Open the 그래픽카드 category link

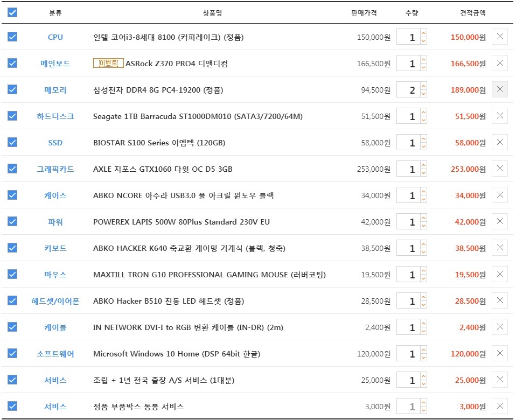pyautogui.click(x=55, y=169)
